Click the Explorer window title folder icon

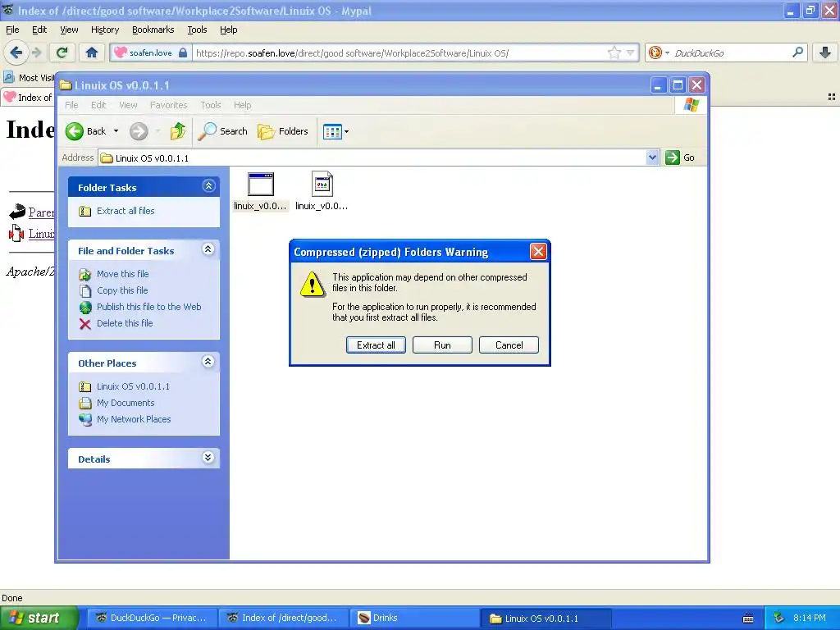66,85
